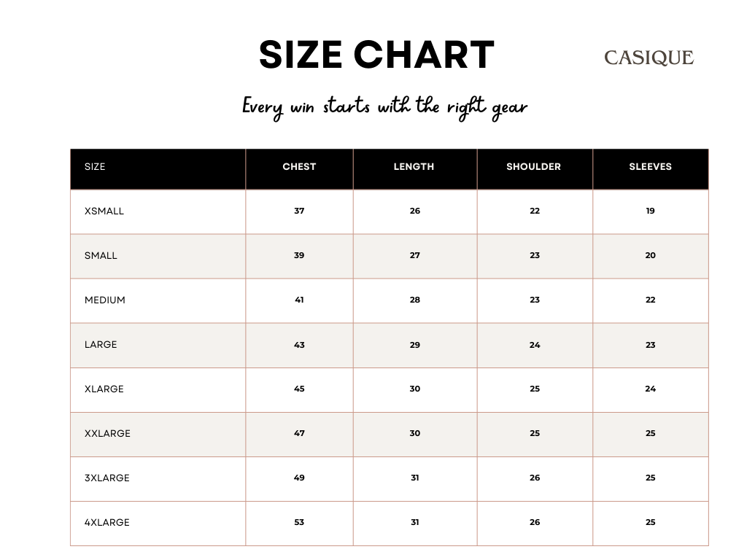Choose the SMALL size row label
This screenshot has width=747, height=560.
click(101, 256)
